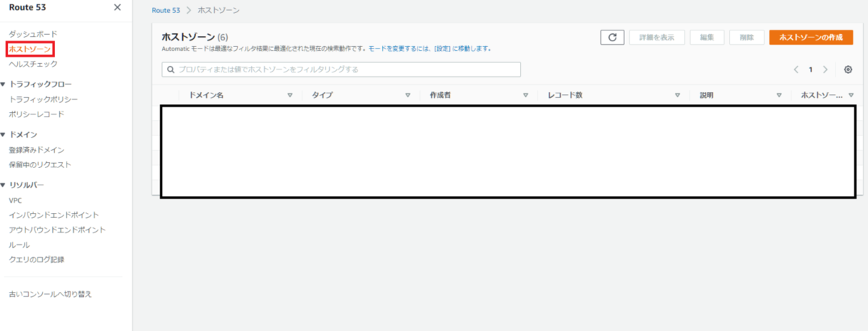Image resolution: width=868 pixels, height=331 pixels.
Task: Click 作成者 column header
Action: pos(441,95)
